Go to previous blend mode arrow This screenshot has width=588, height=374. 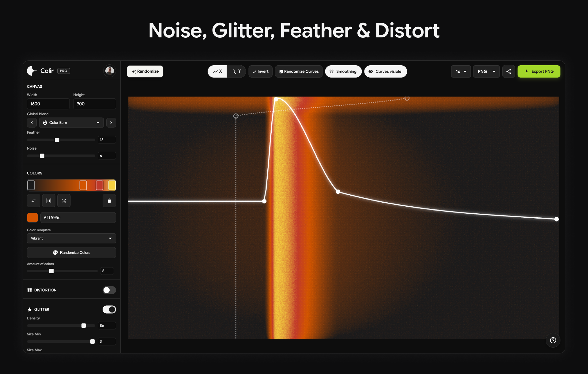coord(32,123)
